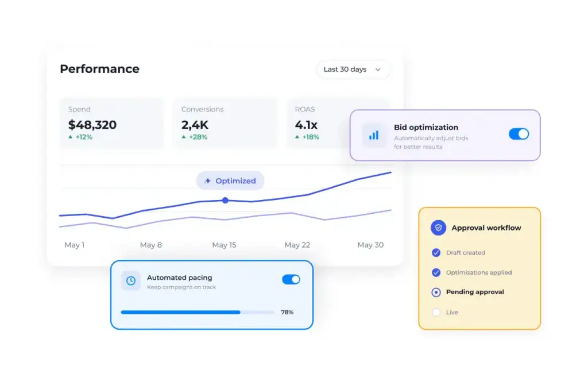The width and height of the screenshot is (588, 377).
Task: Select the data point on the chart line
Action: [225, 201]
